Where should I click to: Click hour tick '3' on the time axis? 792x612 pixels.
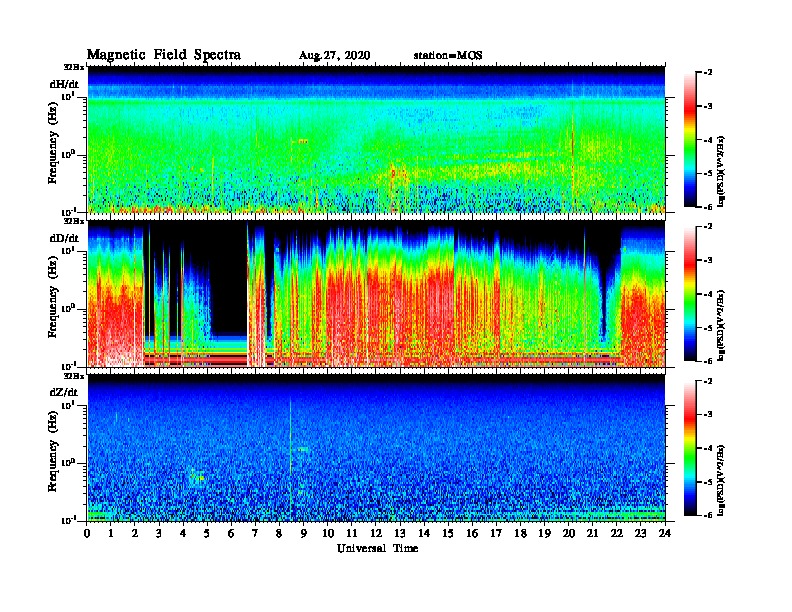[x=159, y=533]
